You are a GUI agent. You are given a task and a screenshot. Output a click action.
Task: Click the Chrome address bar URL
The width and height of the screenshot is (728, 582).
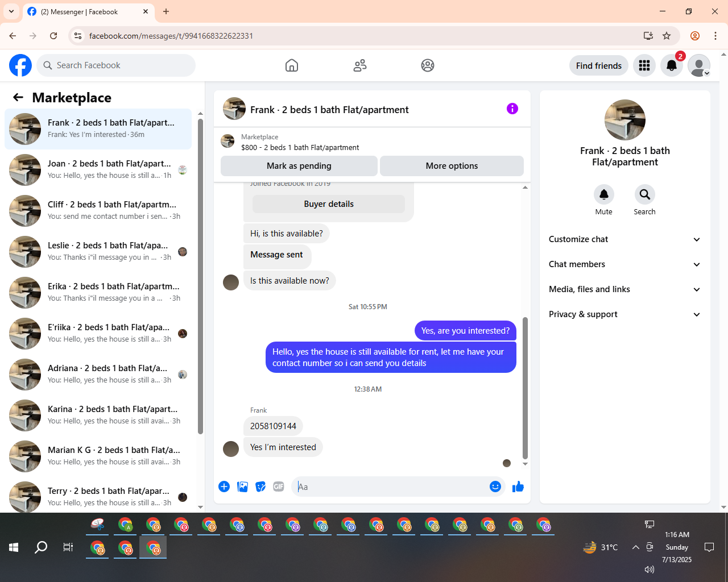pos(171,36)
